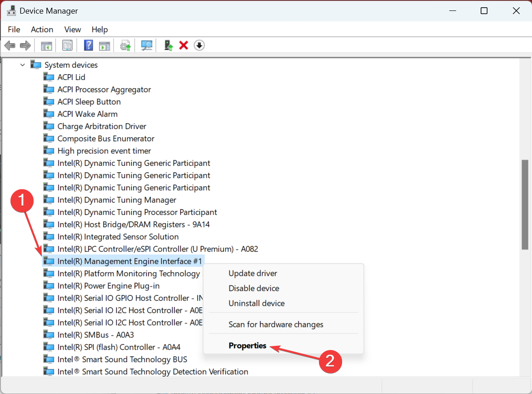Collapse the System devices category chevron
The height and width of the screenshot is (394, 532).
pos(22,65)
